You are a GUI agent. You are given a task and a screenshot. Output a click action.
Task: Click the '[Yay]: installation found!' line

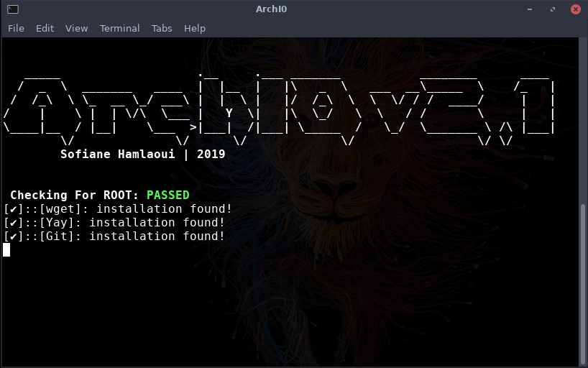114,223
